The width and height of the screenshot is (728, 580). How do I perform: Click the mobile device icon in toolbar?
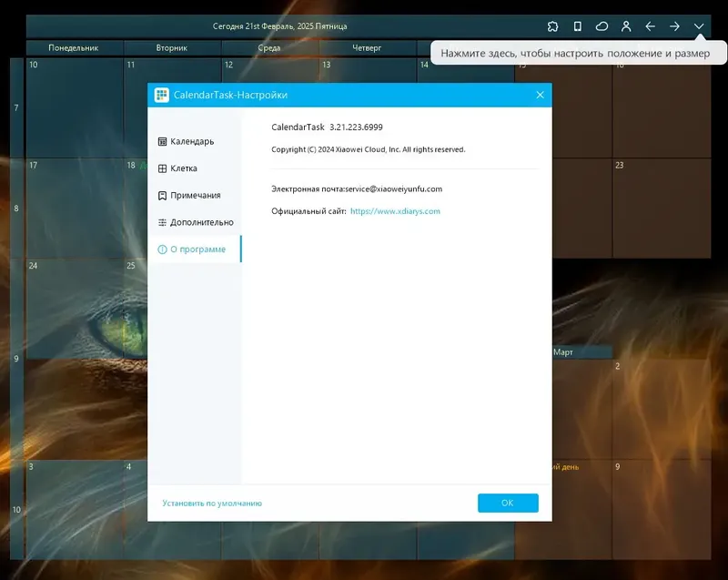click(577, 26)
